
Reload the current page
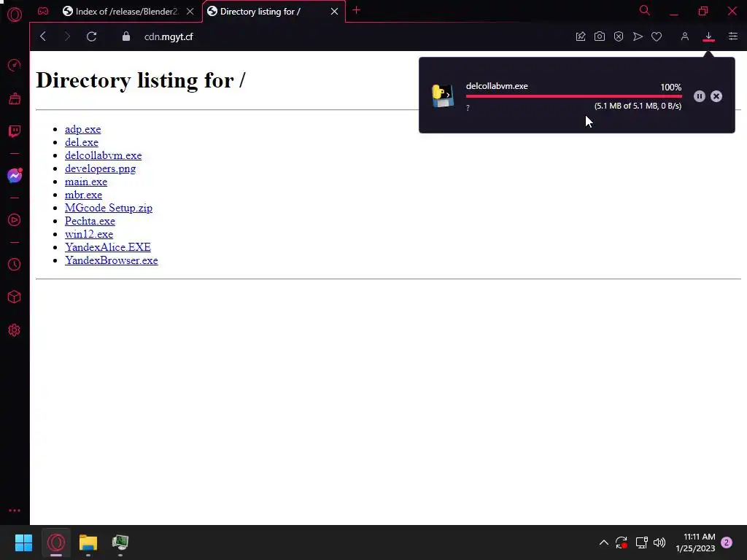click(x=91, y=36)
